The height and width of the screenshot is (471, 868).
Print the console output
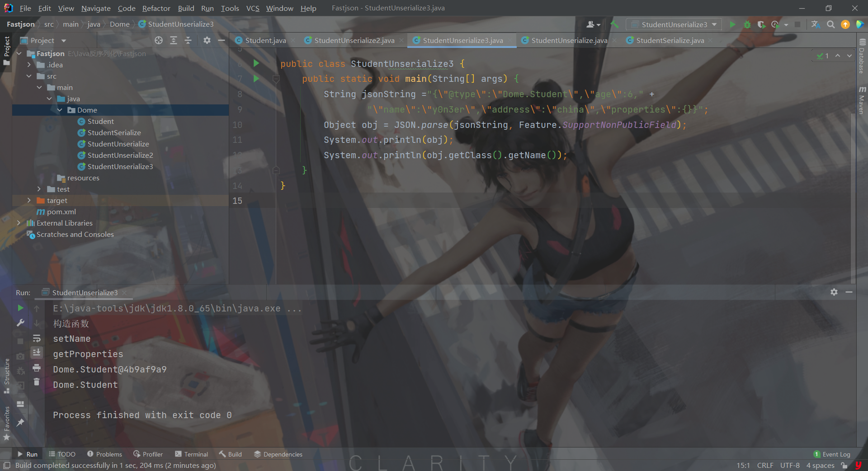pos(37,367)
